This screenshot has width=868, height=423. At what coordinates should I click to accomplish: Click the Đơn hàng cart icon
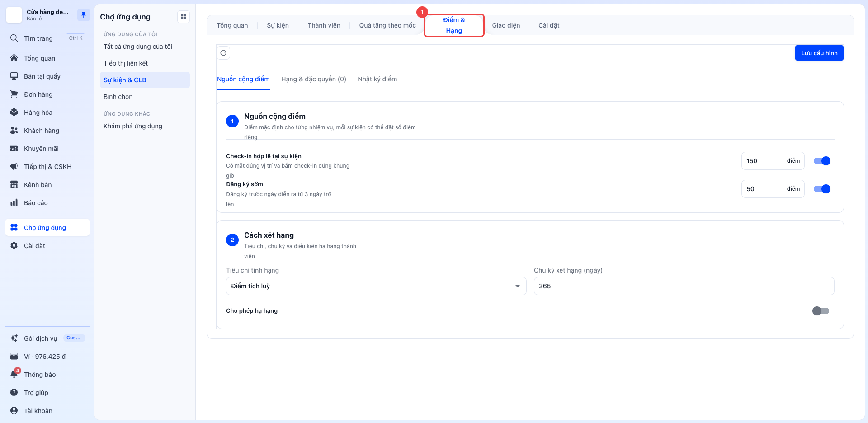[14, 94]
